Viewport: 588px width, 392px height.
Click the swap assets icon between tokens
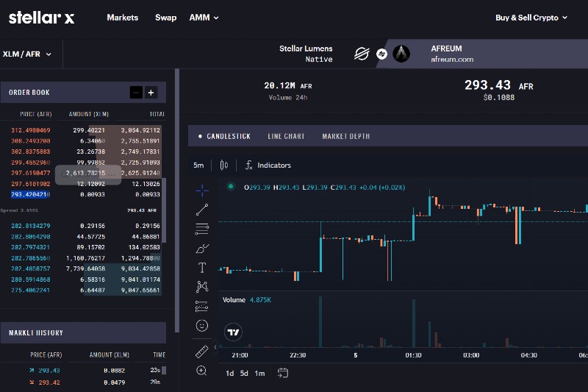pos(381,54)
